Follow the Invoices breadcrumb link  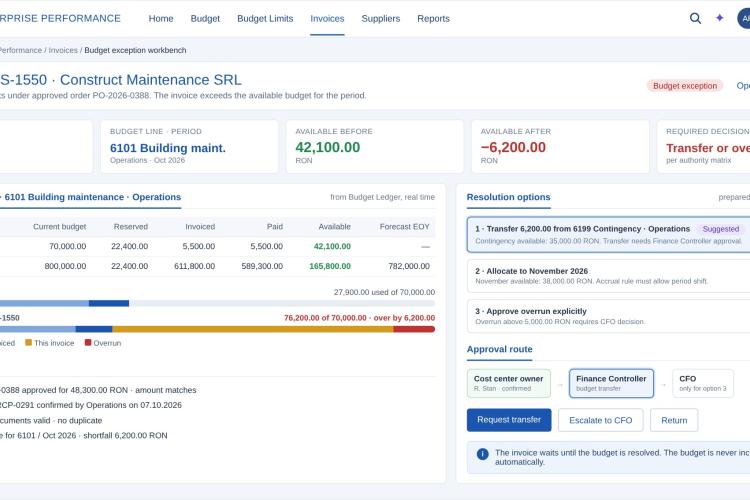(63, 50)
